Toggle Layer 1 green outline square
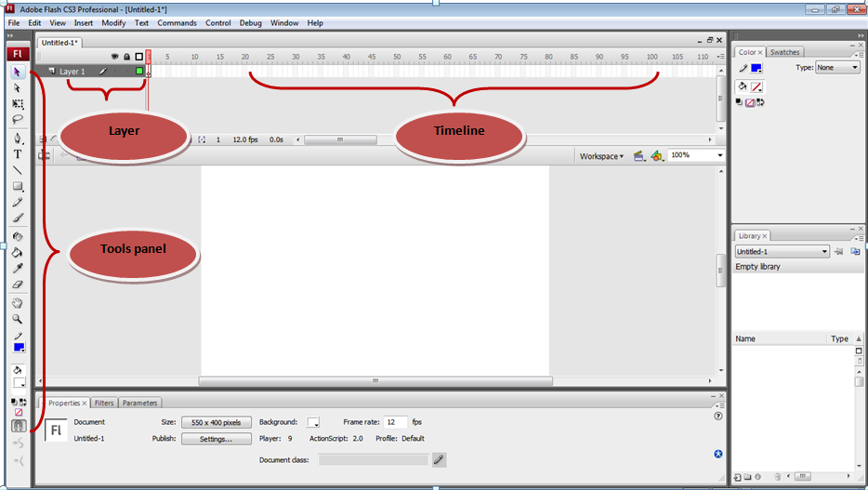The image size is (868, 490). click(139, 71)
